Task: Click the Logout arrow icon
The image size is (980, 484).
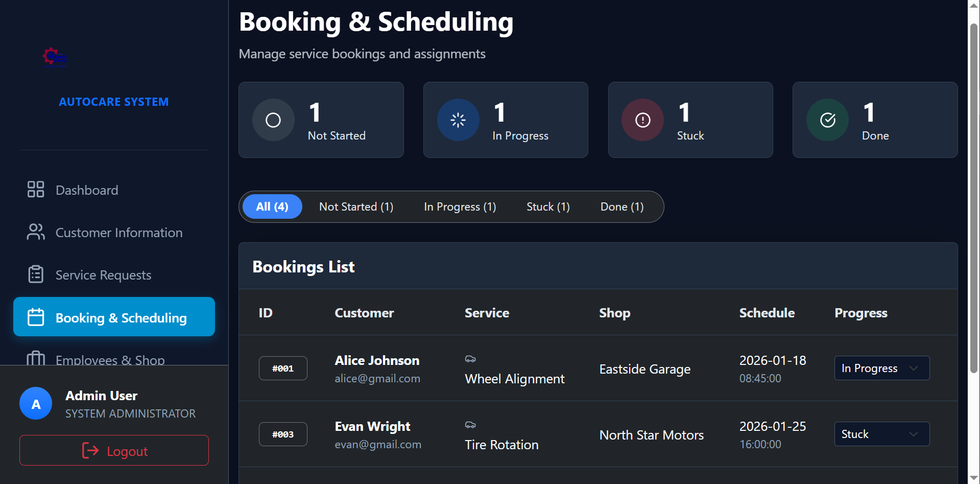Action: [90, 451]
